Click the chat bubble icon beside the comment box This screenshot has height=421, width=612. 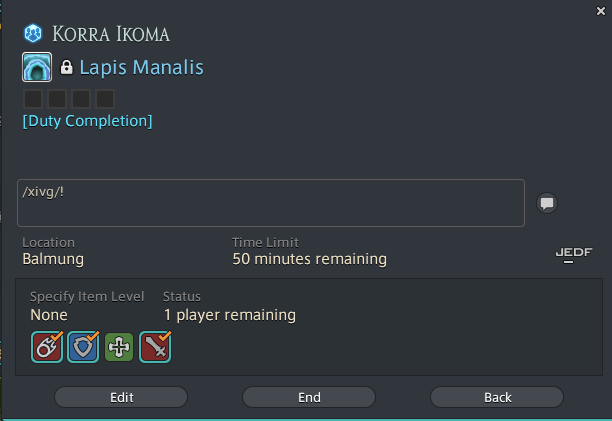tap(547, 203)
